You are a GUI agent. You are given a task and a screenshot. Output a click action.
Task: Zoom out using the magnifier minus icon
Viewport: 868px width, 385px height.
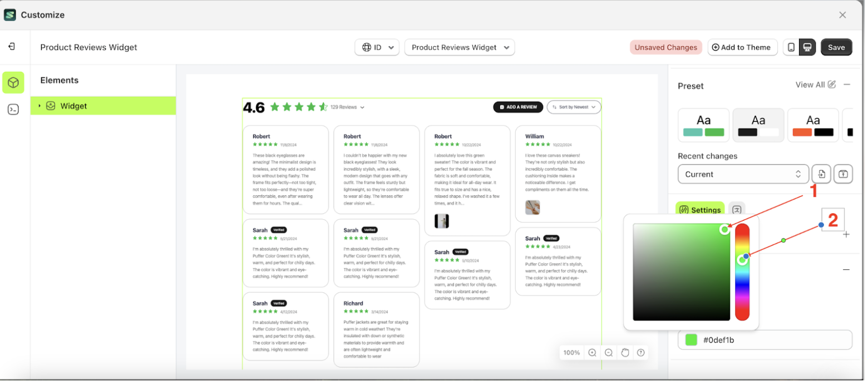[608, 353]
